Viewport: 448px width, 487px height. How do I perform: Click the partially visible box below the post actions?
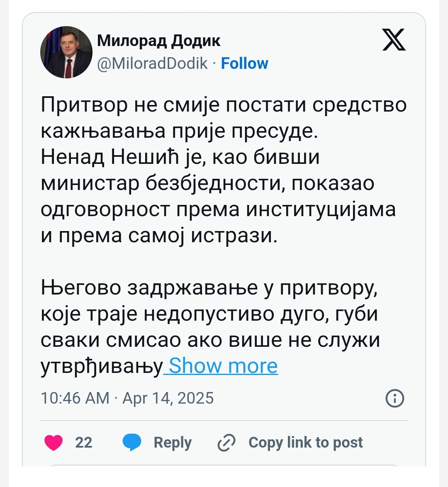pyautogui.click(x=224, y=465)
